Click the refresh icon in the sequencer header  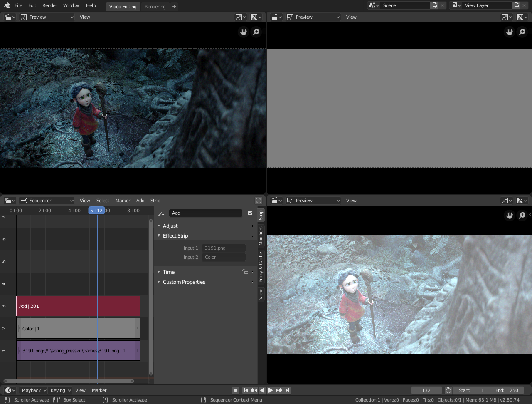[259, 200]
